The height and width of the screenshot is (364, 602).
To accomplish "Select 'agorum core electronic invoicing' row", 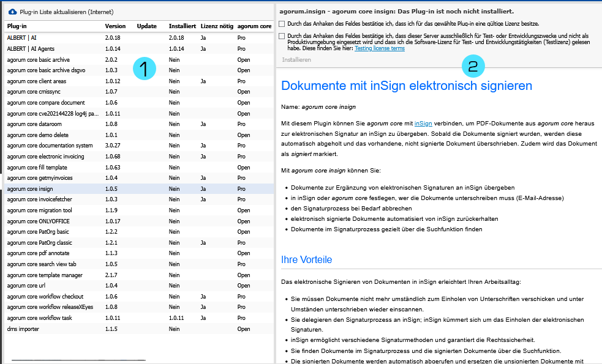I will tap(139, 157).
